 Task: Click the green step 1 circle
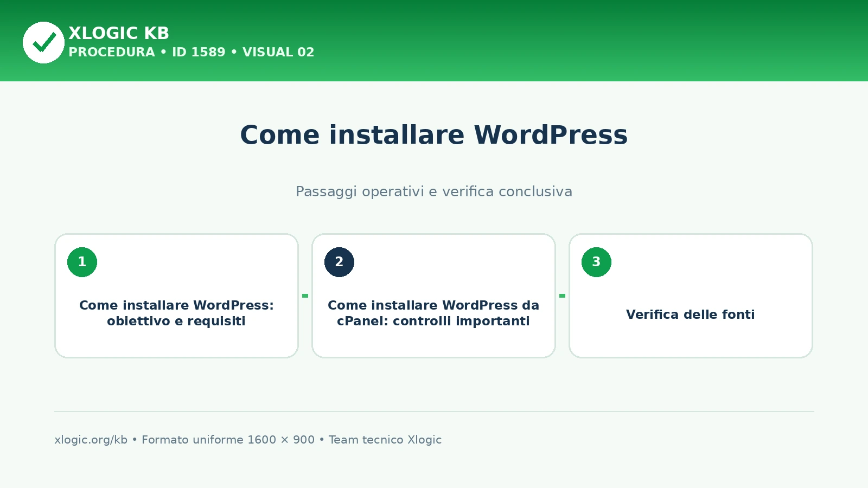82,262
